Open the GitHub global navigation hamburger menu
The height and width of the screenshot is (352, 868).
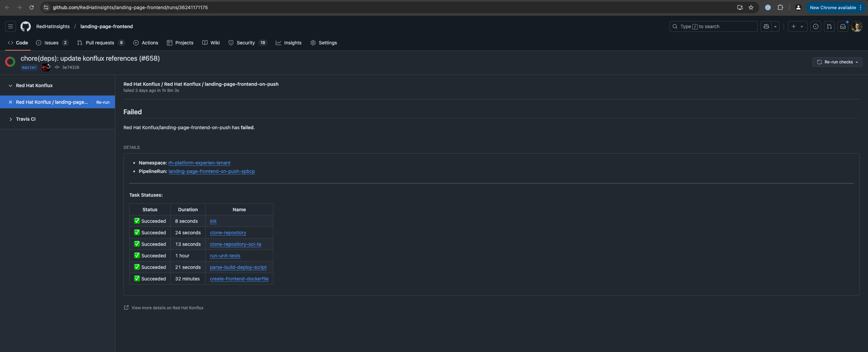[x=11, y=26]
